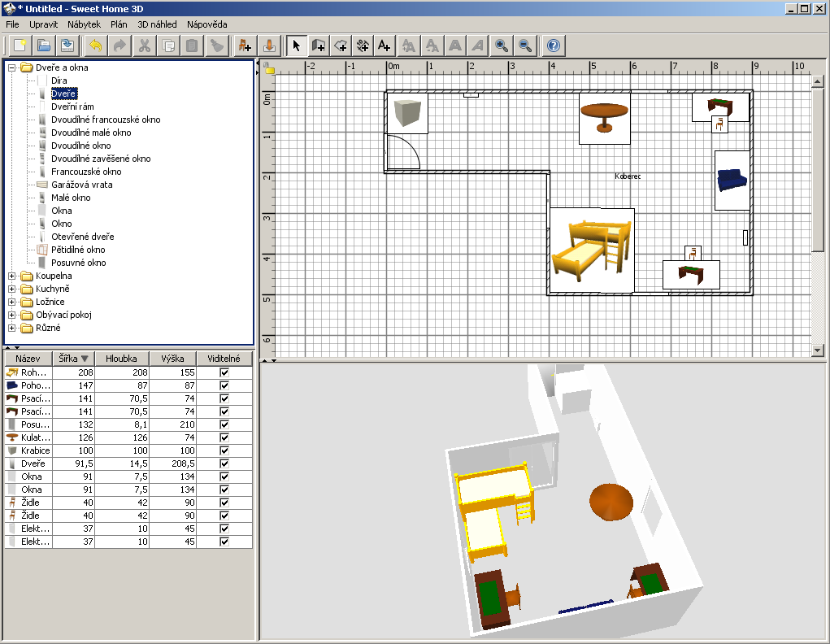
Task: Select Garážová vrata in the catalog tree
Action: coord(81,185)
